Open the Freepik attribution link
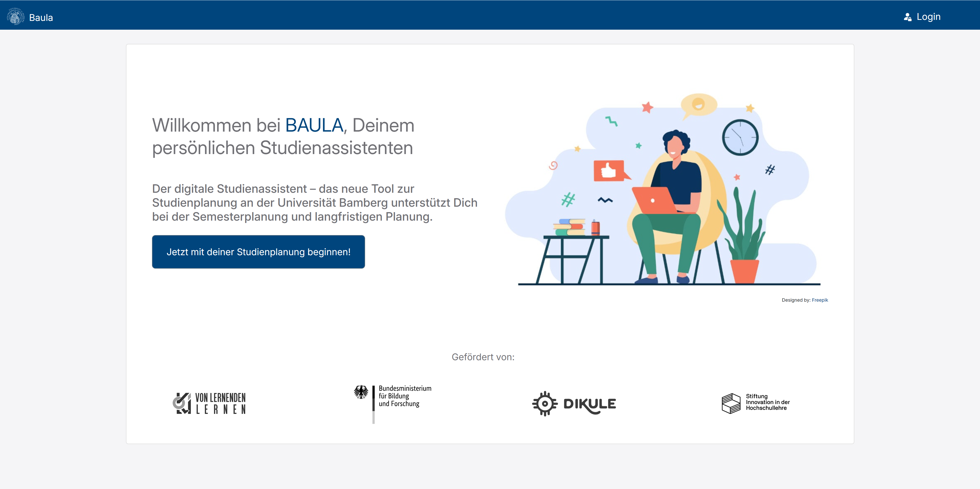This screenshot has height=489, width=980. pos(820,300)
